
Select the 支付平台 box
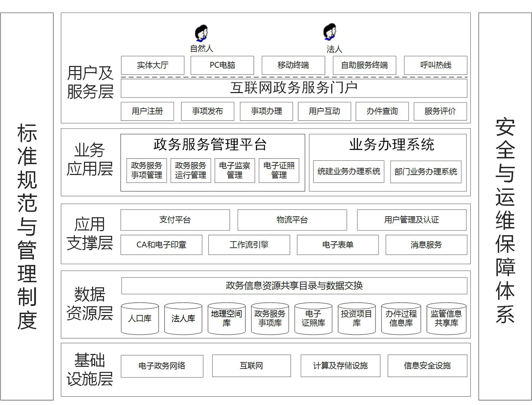pos(175,220)
